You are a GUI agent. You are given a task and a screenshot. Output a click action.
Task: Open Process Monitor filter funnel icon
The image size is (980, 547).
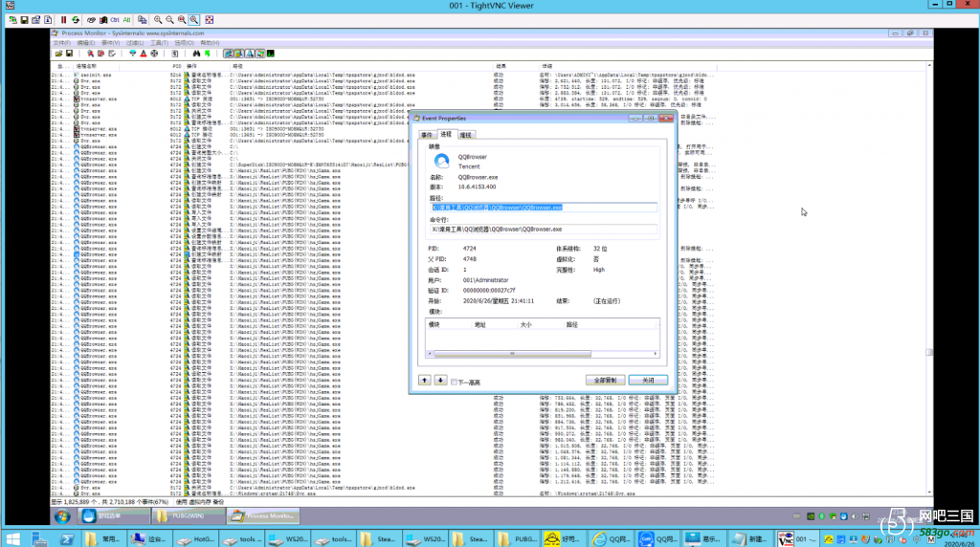click(132, 54)
